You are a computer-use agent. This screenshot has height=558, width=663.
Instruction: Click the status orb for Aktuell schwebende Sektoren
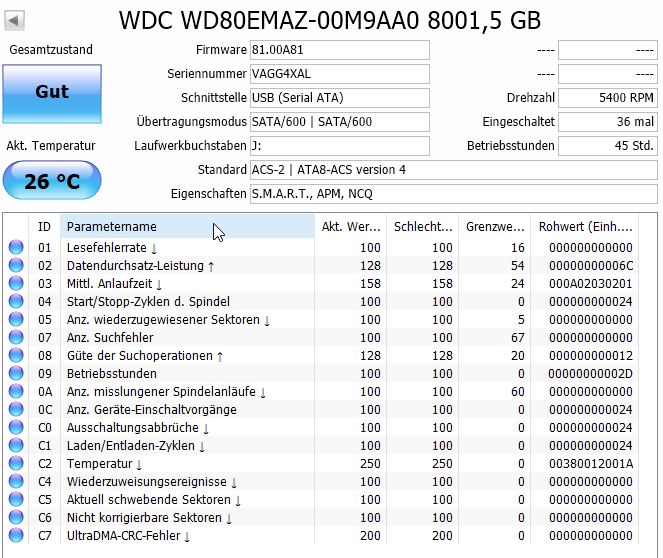coord(16,499)
